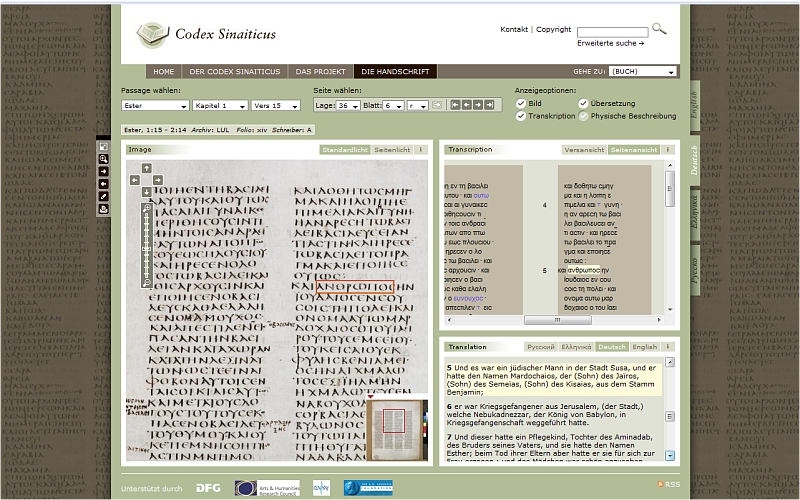Screen dimensions: 800x500
Task: Select the Ελληνικά translation tab
Action: pyautogui.click(x=576, y=346)
